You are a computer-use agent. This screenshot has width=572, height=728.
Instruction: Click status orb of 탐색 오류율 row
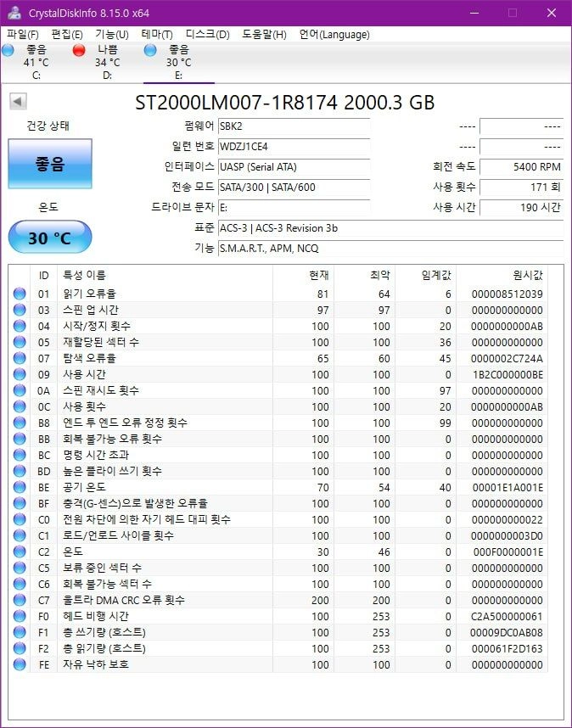click(20, 358)
